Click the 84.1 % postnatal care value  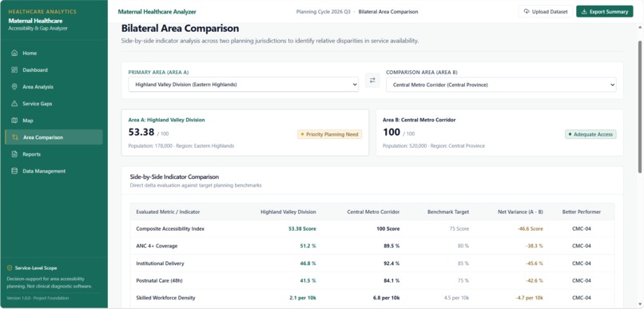(x=392, y=280)
